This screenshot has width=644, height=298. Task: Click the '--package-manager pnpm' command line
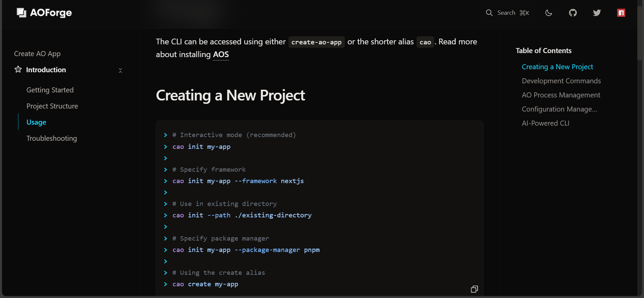pos(246,250)
